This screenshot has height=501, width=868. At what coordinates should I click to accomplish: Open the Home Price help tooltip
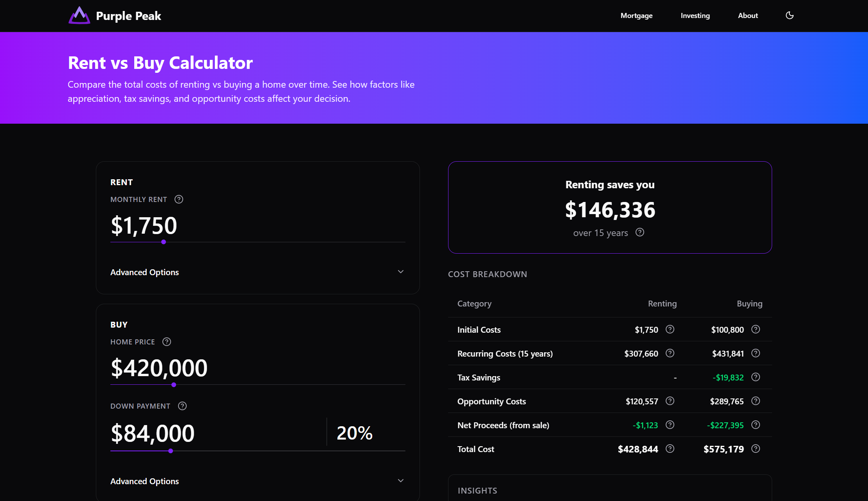point(166,342)
